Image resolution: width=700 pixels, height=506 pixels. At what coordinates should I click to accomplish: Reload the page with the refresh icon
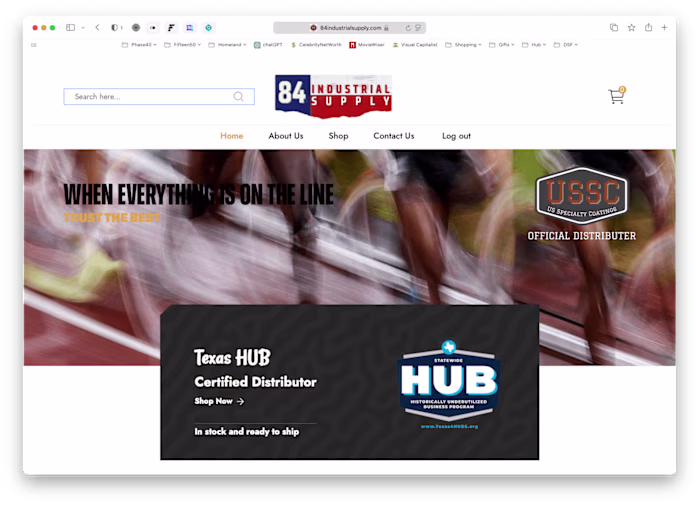408,28
